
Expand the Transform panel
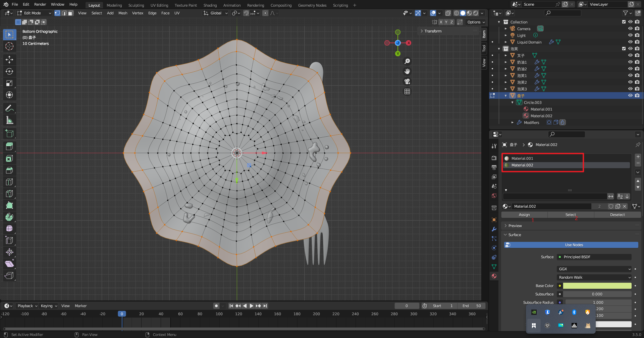(433, 31)
